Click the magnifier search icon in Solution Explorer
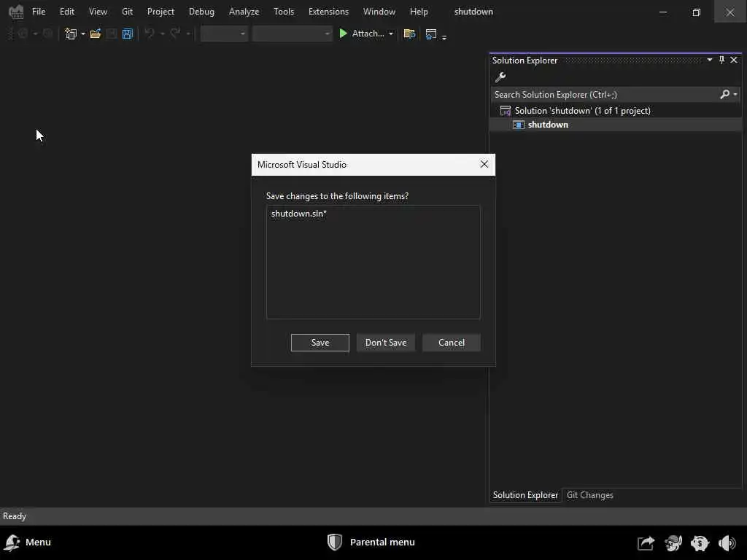 click(724, 94)
